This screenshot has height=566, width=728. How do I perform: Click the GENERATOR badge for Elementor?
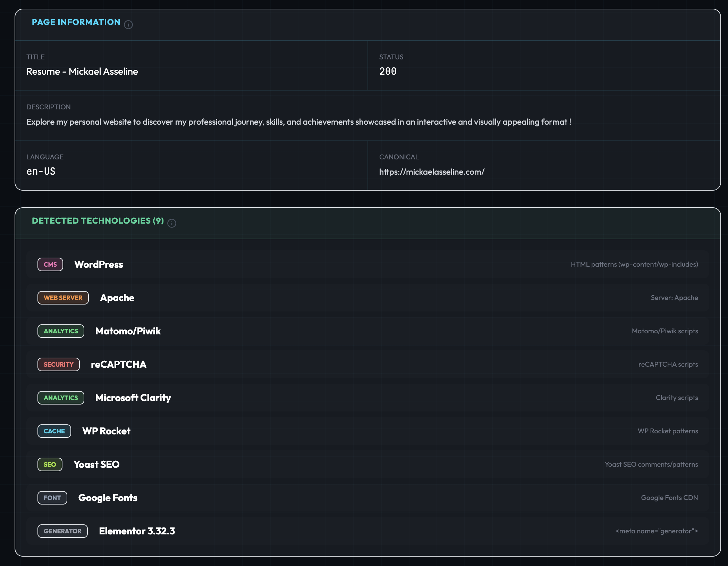(62, 531)
